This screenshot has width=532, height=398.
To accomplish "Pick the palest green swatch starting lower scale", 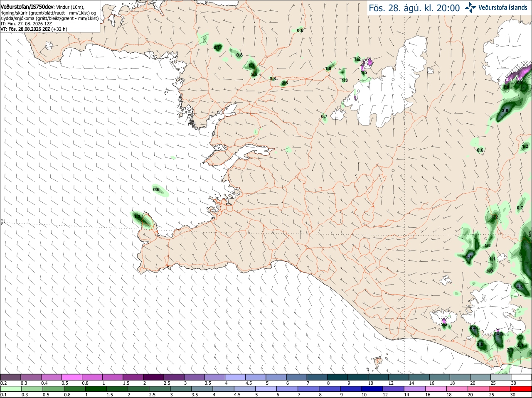I will 10,389.
